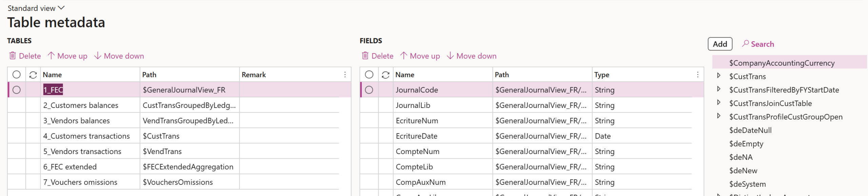
Task: Click Move down arrow in Tables toolbar
Action: 98,56
